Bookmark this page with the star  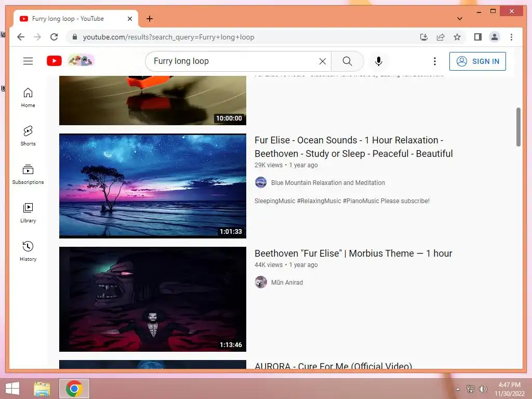pyautogui.click(x=457, y=37)
